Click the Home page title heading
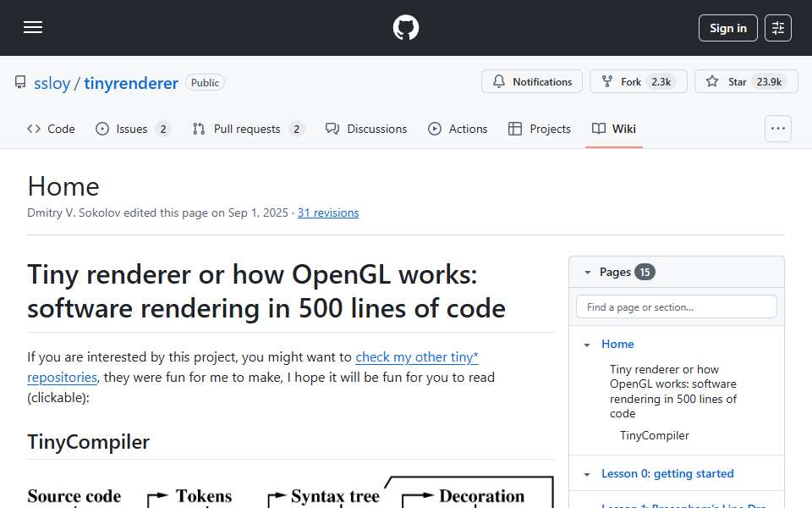 pyautogui.click(x=63, y=186)
